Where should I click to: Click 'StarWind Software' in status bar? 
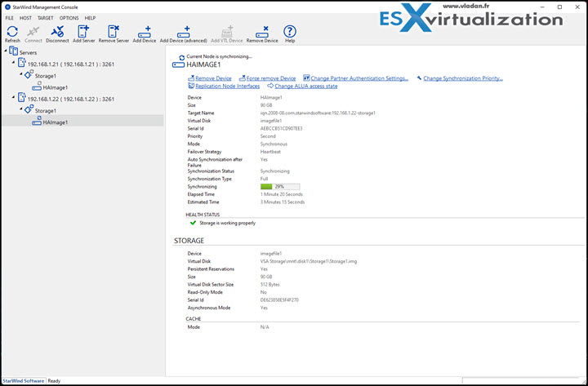[x=23, y=381]
